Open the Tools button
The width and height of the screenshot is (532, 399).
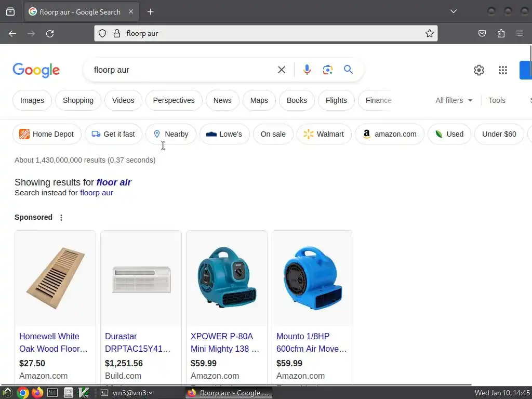(x=497, y=100)
